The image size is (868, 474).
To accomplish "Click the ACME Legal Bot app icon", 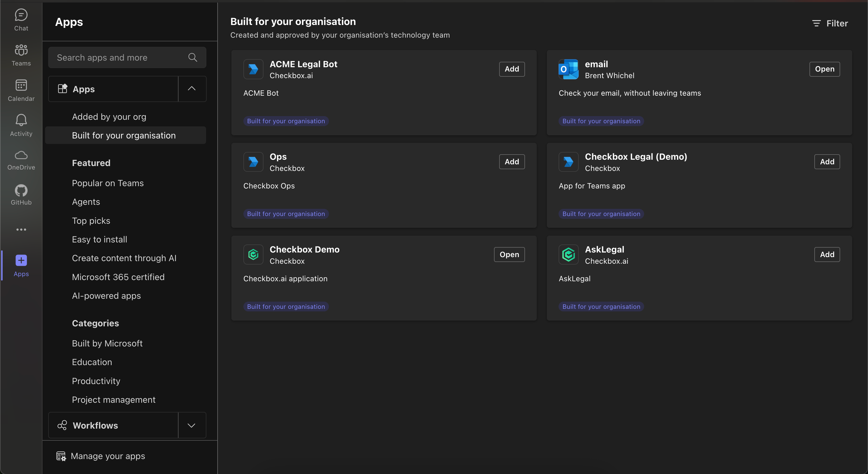I will coord(253,69).
